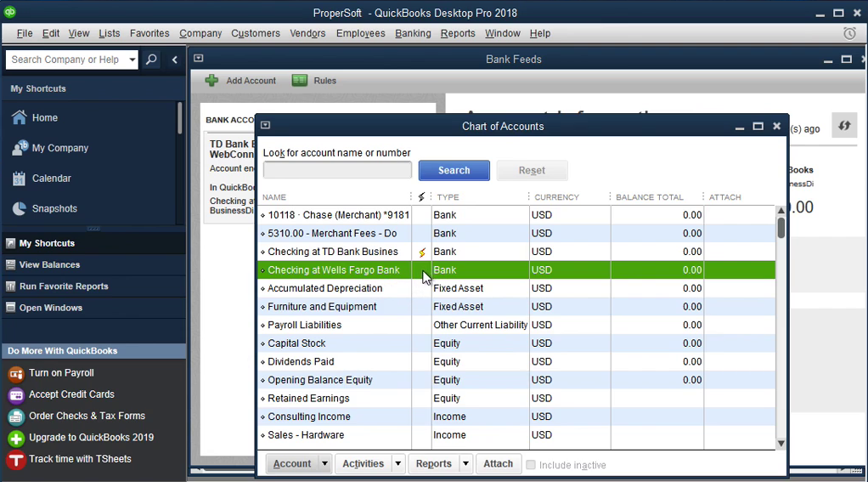Open the Help menu
Image resolution: width=868 pixels, height=482 pixels.
click(x=539, y=33)
